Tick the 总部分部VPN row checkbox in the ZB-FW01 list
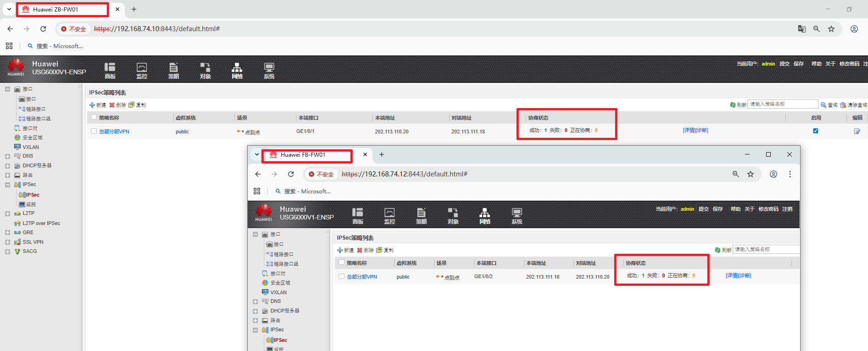The height and width of the screenshot is (351, 868). pos(94,131)
